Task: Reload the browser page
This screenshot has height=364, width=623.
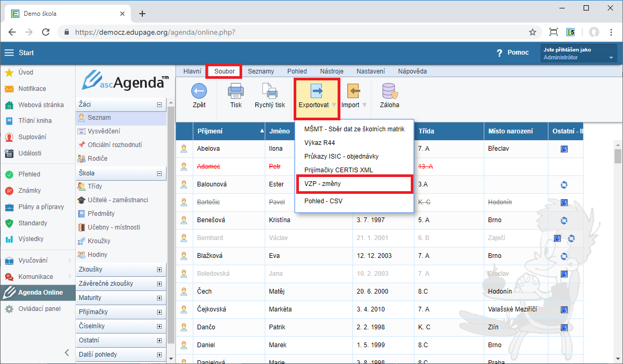Action: pos(46,32)
